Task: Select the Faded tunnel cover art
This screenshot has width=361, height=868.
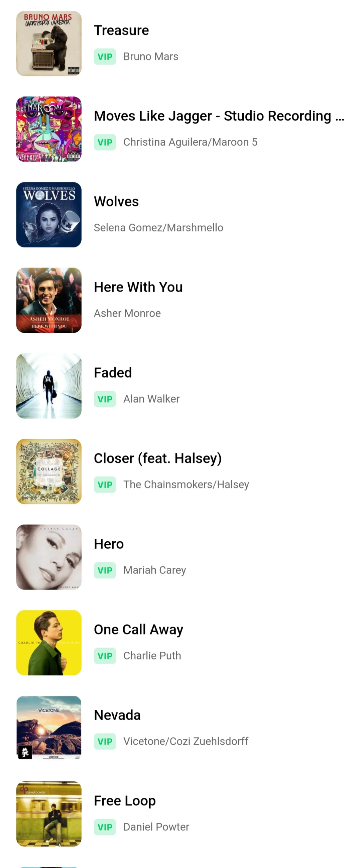Action: point(49,386)
